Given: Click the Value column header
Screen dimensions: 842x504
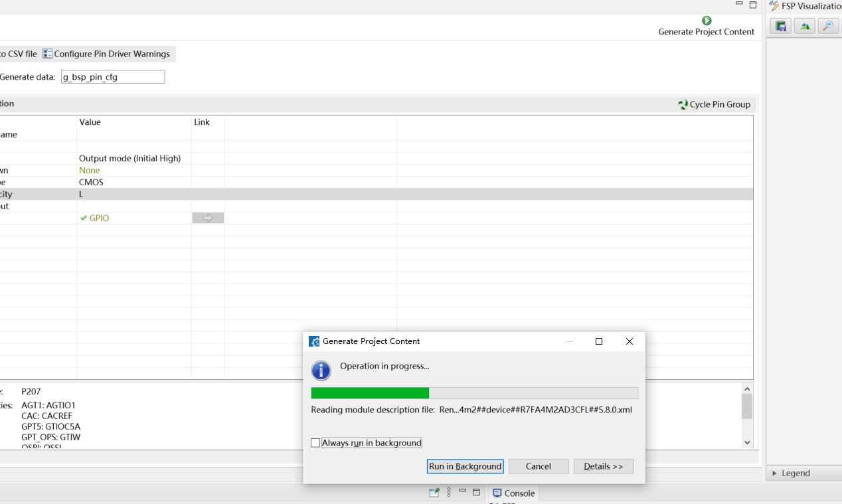Looking at the screenshot, I should point(90,122).
